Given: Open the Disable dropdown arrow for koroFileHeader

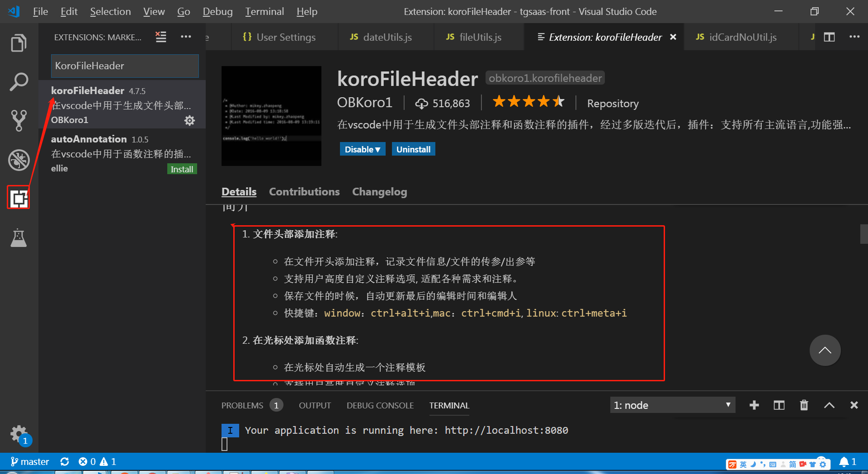Looking at the screenshot, I should click(378, 149).
